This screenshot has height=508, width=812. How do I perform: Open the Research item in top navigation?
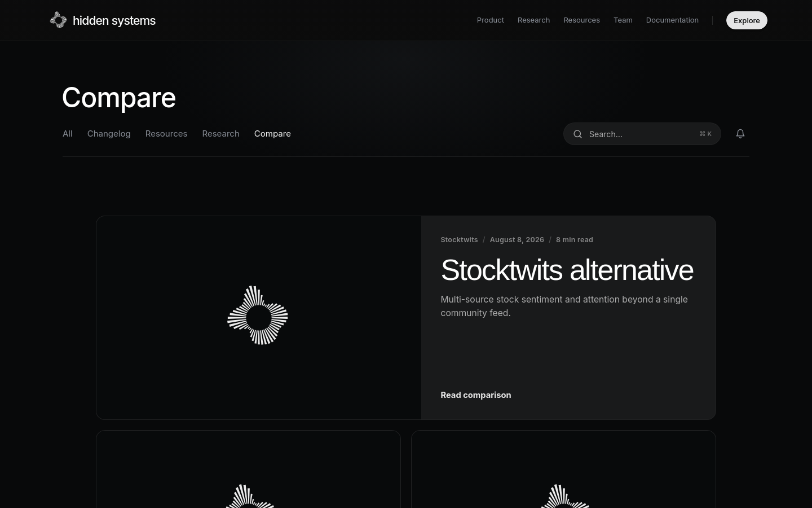pos(533,20)
